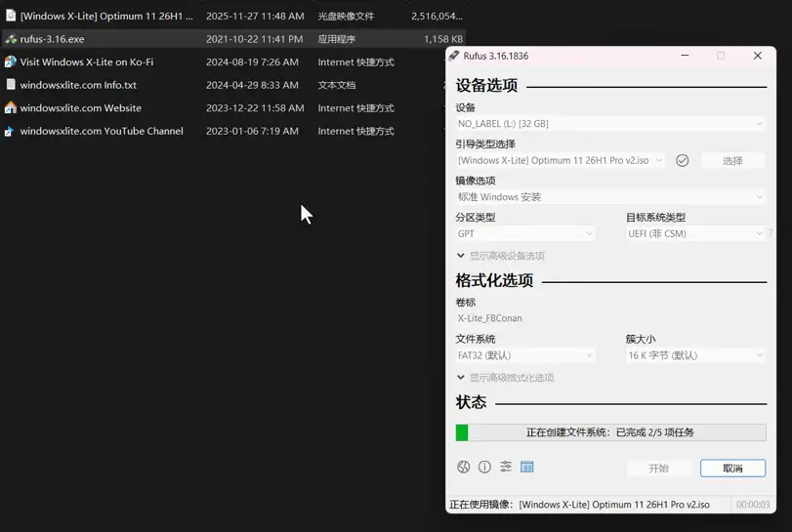This screenshot has height=532, width=792.
Task: Open the 设备 NO_LABEL drive dropdown
Action: point(610,124)
